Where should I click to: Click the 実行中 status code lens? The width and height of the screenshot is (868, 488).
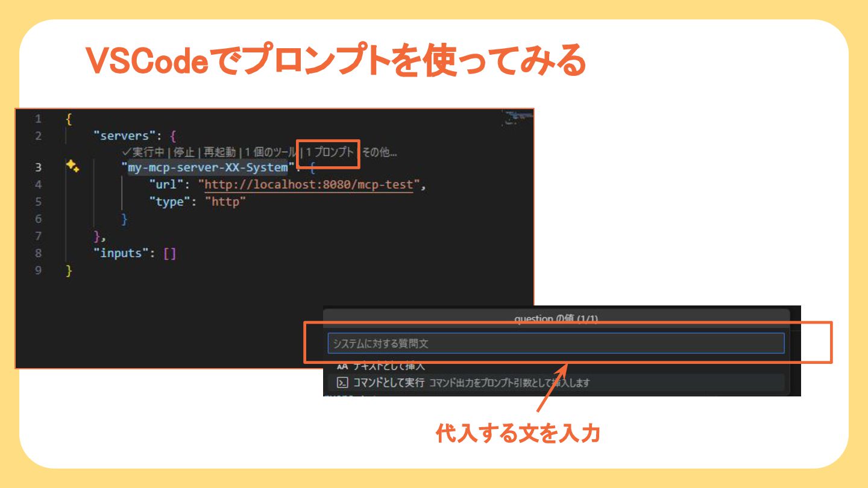click(143, 152)
